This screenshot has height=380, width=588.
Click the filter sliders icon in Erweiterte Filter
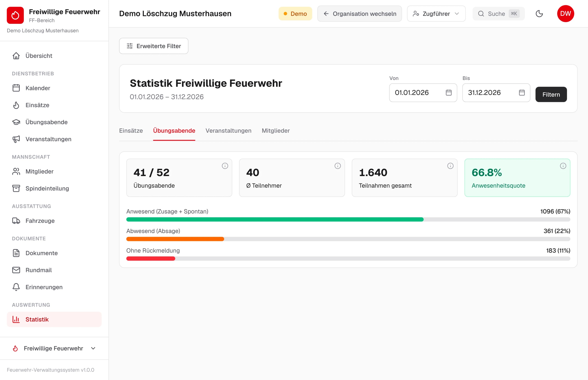pyautogui.click(x=130, y=46)
